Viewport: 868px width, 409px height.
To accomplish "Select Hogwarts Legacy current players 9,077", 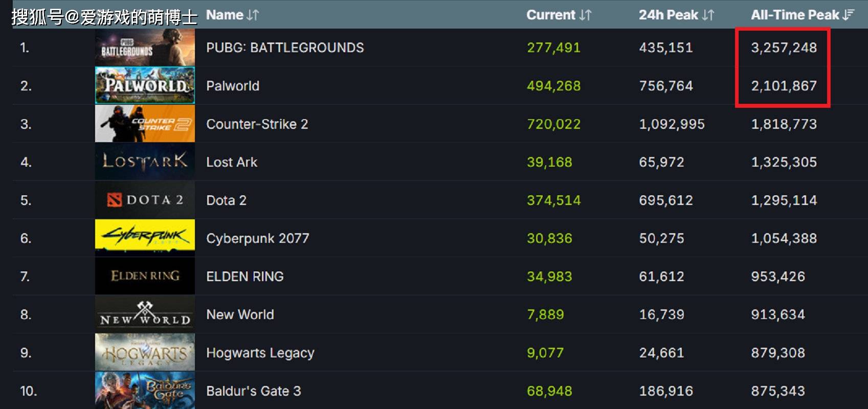I will [x=545, y=353].
